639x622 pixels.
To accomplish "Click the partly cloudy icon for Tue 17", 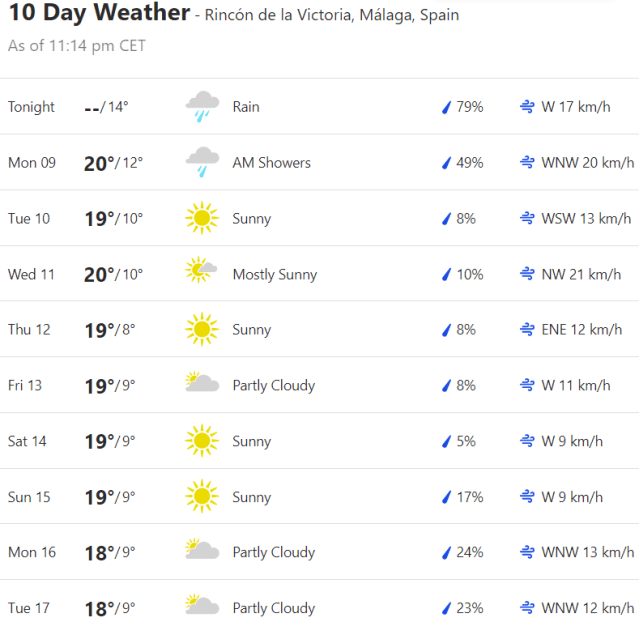I will (202, 607).
